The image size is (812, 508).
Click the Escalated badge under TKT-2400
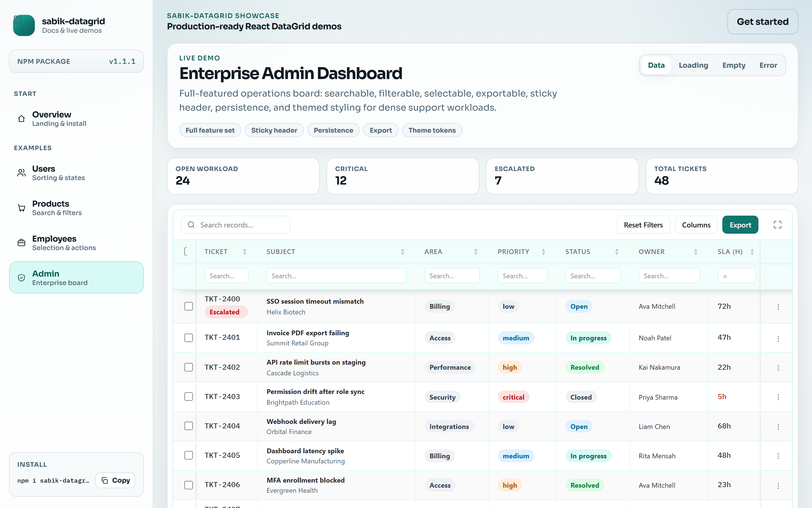click(226, 312)
